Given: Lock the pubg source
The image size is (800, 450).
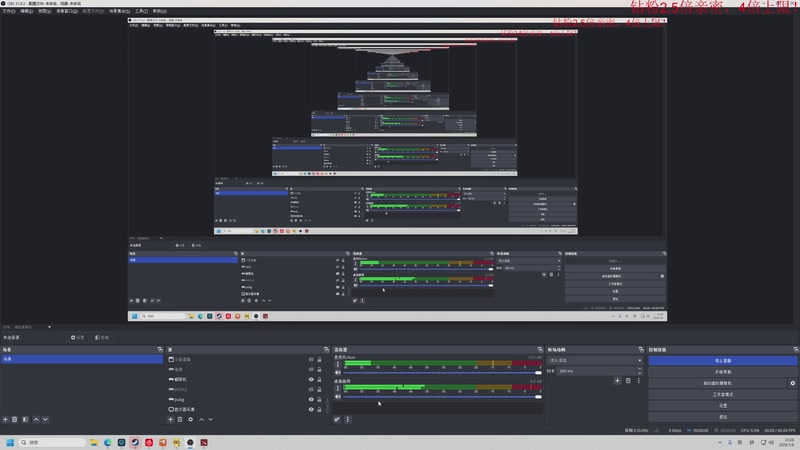Looking at the screenshot, I should coord(319,399).
